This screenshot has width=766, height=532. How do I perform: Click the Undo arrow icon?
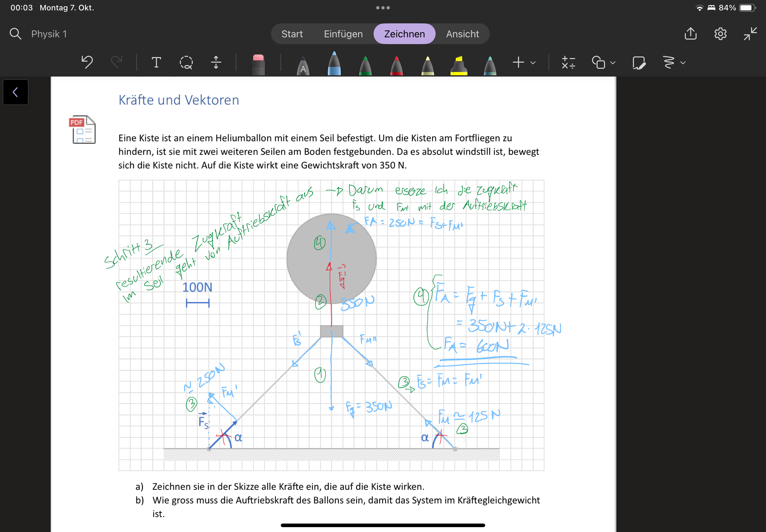point(87,62)
